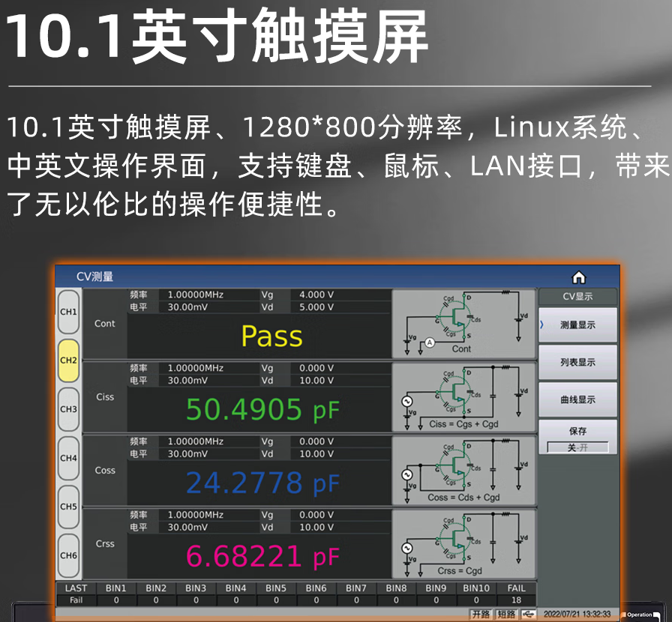Switch to channel CH4
Image resolution: width=672 pixels, height=622 pixels.
pos(68,458)
